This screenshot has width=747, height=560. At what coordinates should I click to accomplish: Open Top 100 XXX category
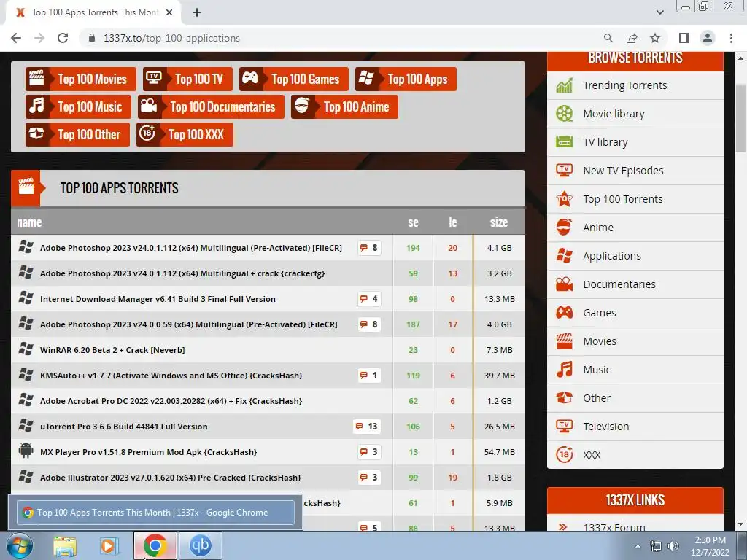pyautogui.click(x=185, y=134)
